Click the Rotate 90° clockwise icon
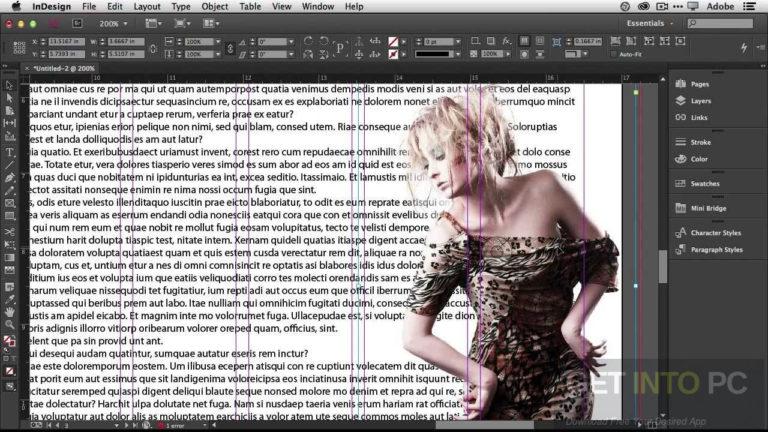Image resolution: width=768 pixels, height=432 pixels. [x=308, y=41]
